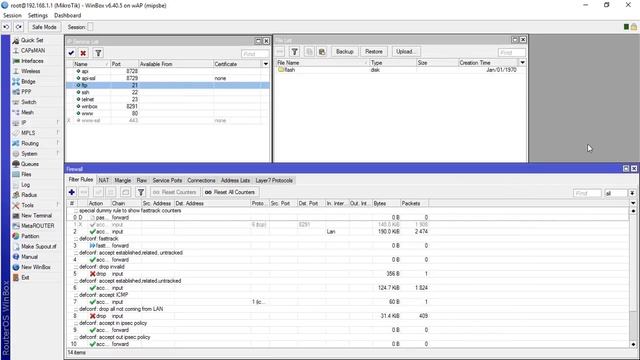Open the chain filter dropdown showing all
Viewport: 640px width, 360px height.
(632, 193)
